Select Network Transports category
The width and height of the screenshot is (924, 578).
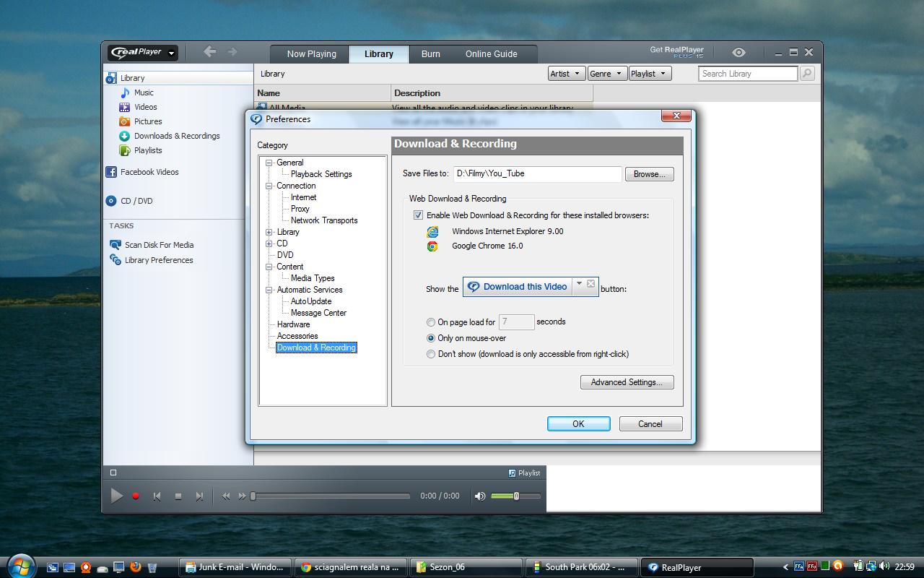pyautogui.click(x=324, y=220)
